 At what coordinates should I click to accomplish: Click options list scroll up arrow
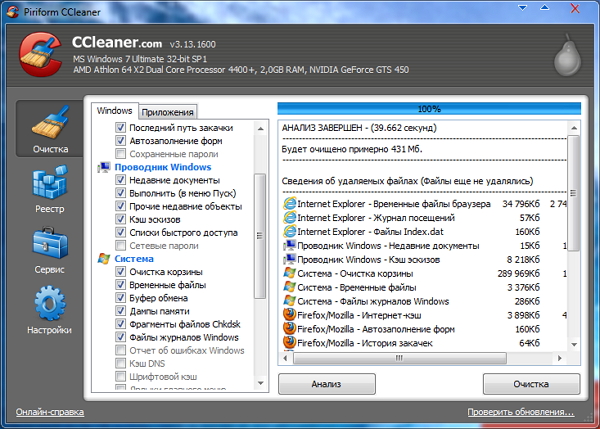[x=261, y=129]
